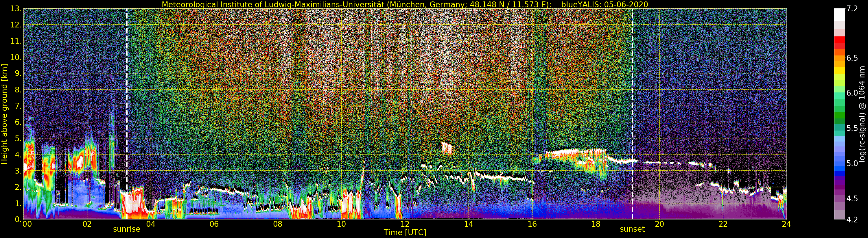The width and height of the screenshot is (868, 238).
Task: Click the height axis tick '9.'
Action: [18, 73]
